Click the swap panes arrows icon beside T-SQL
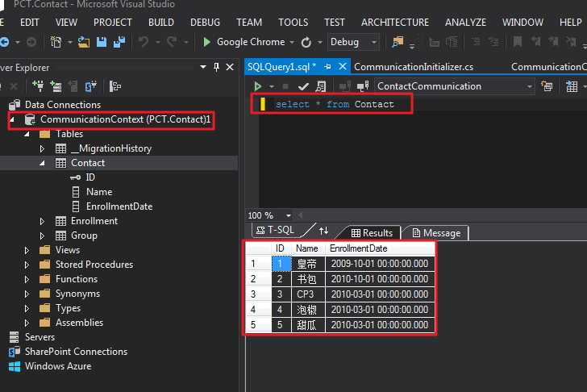 pyautogui.click(x=324, y=231)
